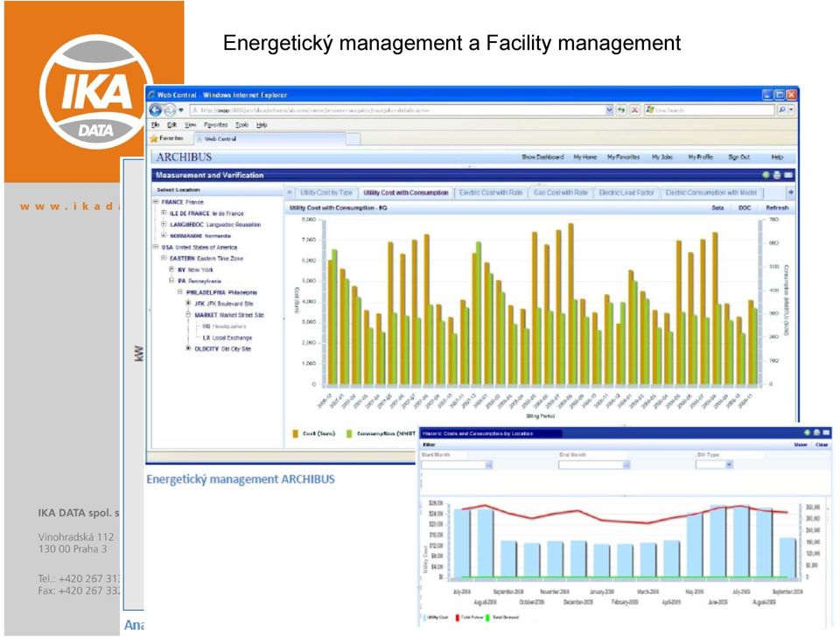
Task: Open the Favorites menu in the menu bar
Action: click(216, 125)
